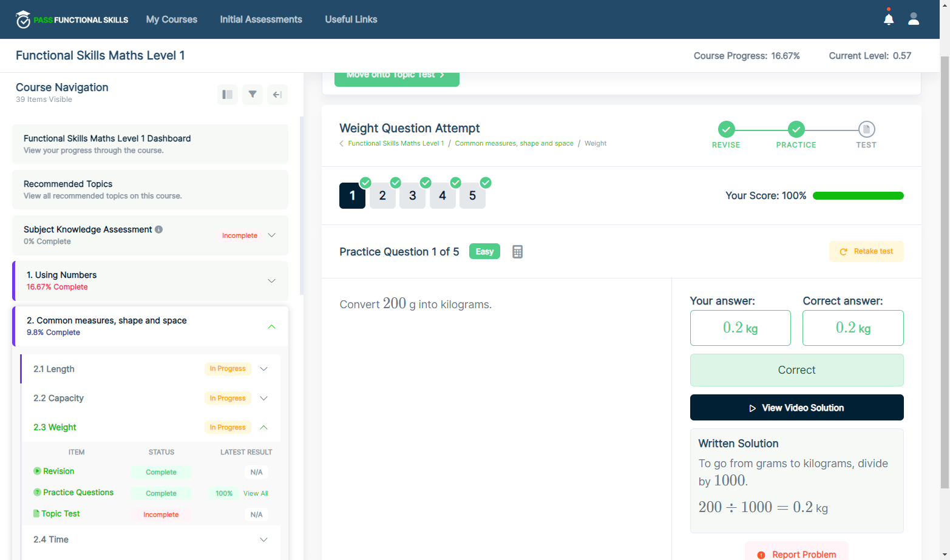Click the Revise step checkmark
The width and height of the screenshot is (950, 560).
coord(726,129)
